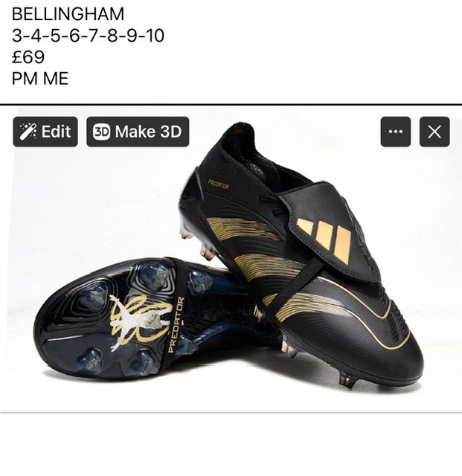The image size is (462, 476).
Task: Select the Edit button label
Action: [x=56, y=132]
